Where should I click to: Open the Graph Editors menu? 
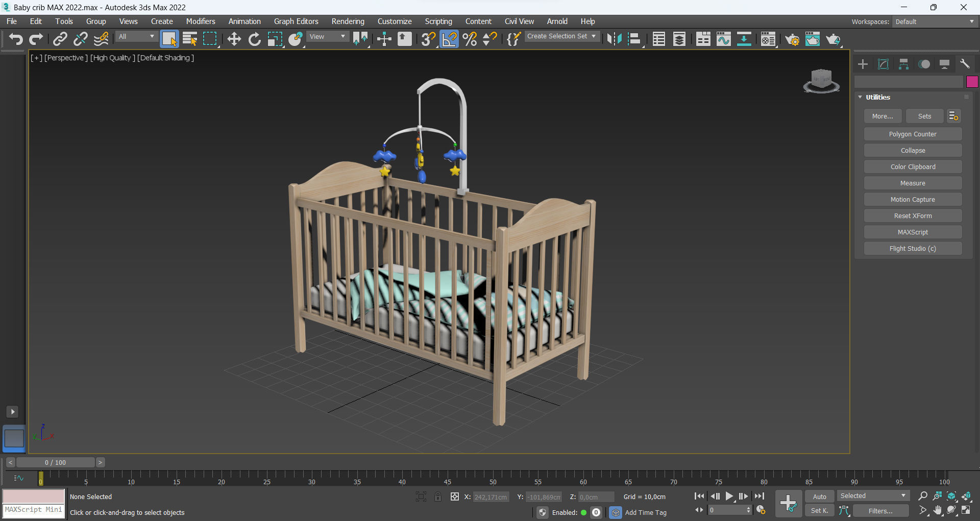296,21
